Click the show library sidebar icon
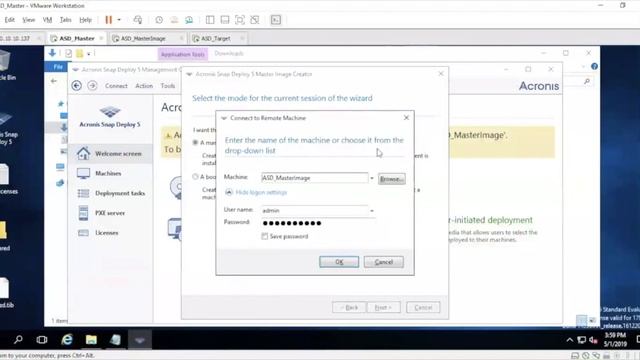Image resolution: width=640 pixels, height=360 pixels. 210,20
